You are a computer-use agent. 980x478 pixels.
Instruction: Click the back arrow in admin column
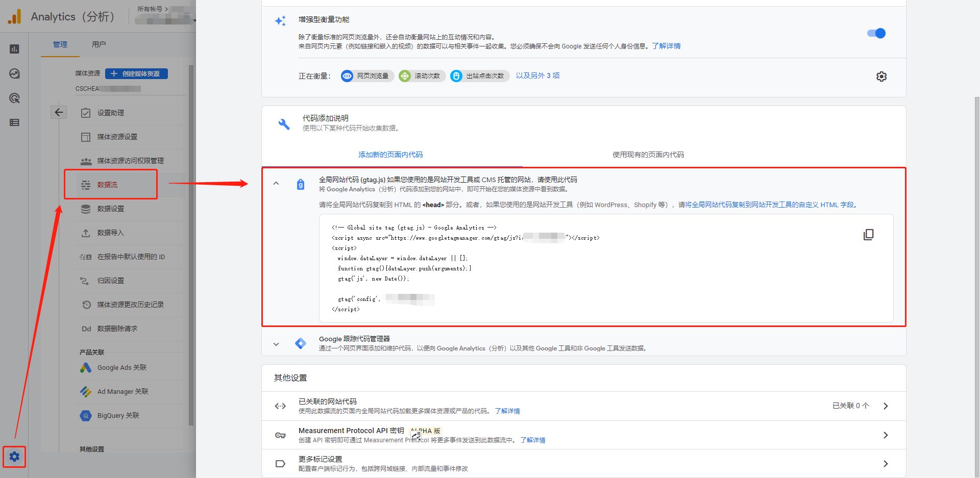tap(59, 112)
